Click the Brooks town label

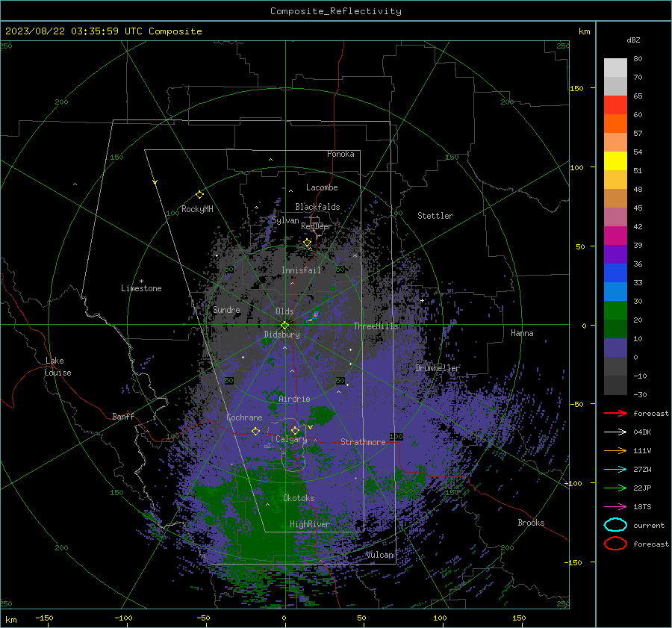tap(531, 523)
